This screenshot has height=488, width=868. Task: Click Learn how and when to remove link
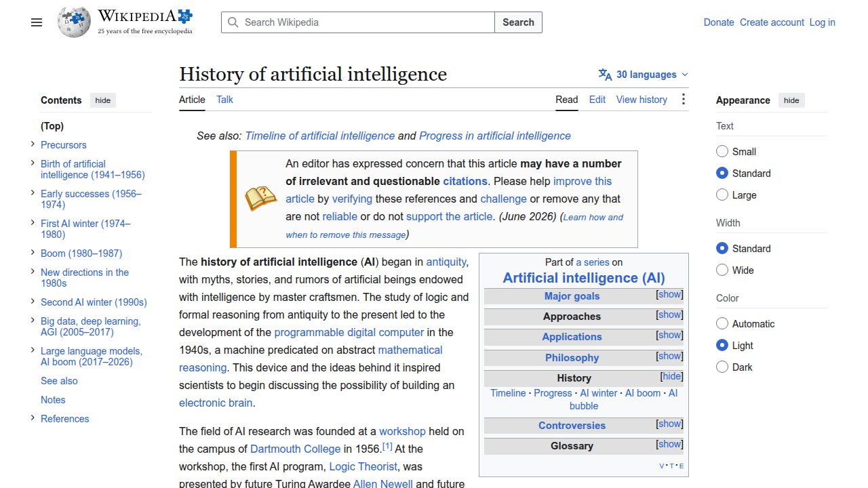(x=454, y=226)
